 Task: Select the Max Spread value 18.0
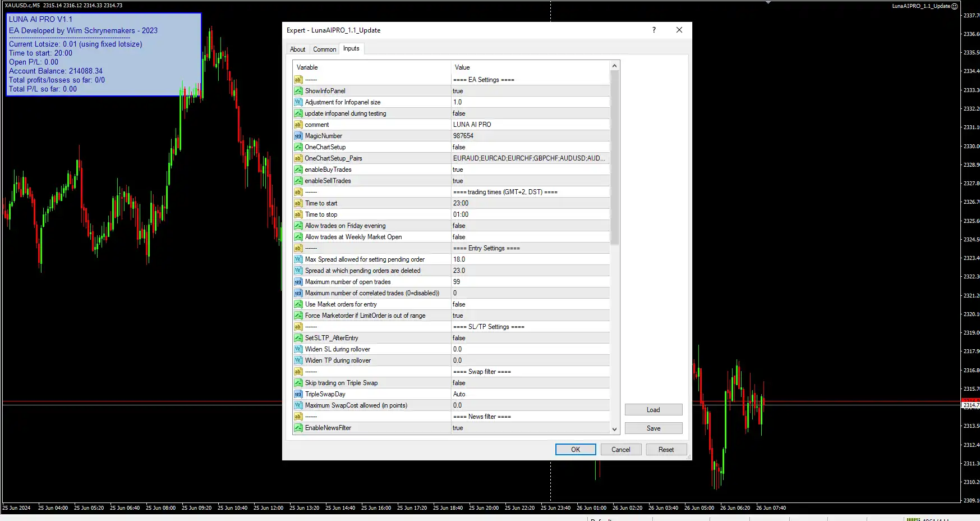click(x=530, y=259)
